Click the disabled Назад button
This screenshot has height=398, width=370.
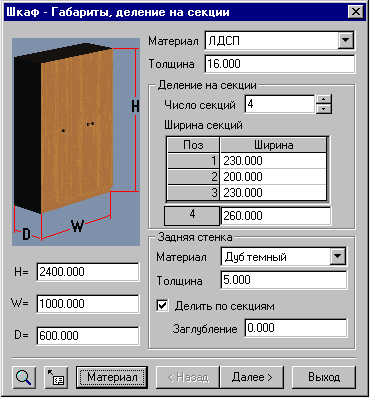pyautogui.click(x=188, y=377)
